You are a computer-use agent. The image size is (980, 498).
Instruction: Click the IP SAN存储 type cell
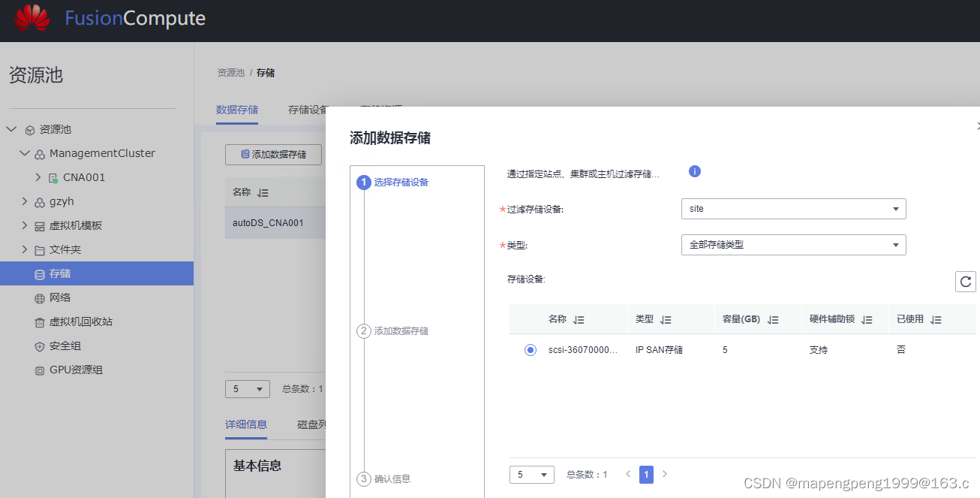(659, 350)
